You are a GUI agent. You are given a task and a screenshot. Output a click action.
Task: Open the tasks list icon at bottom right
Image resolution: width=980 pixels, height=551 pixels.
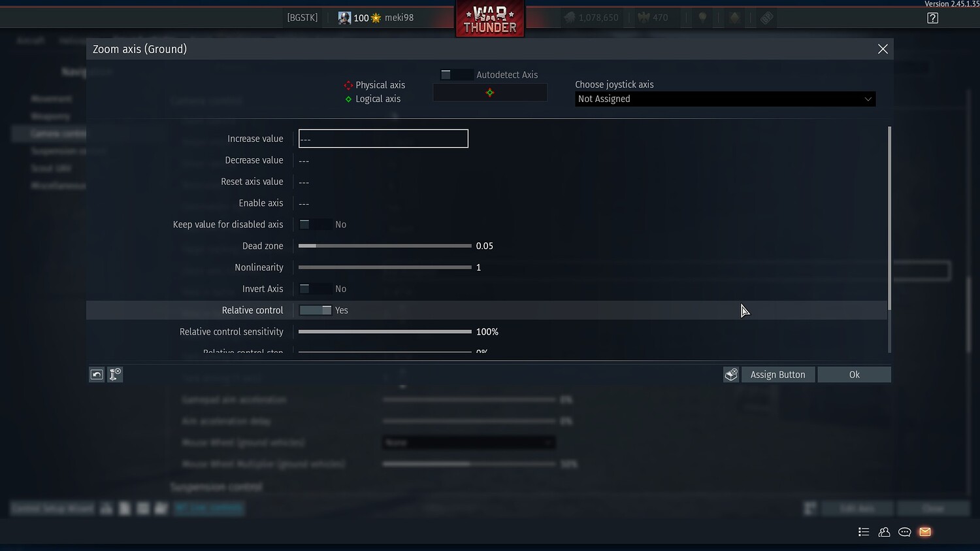[x=864, y=532]
